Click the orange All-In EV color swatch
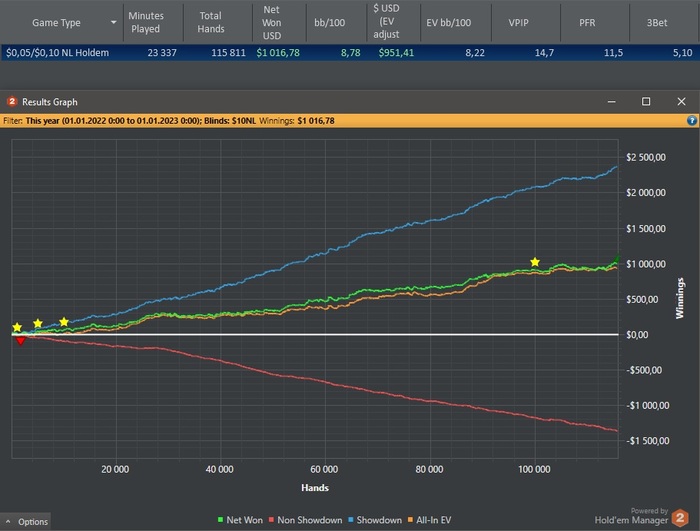The width and height of the screenshot is (700, 531). pyautogui.click(x=410, y=520)
